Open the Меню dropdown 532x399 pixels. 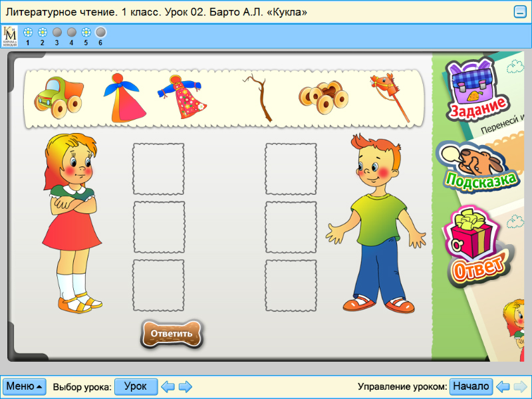[x=23, y=386]
